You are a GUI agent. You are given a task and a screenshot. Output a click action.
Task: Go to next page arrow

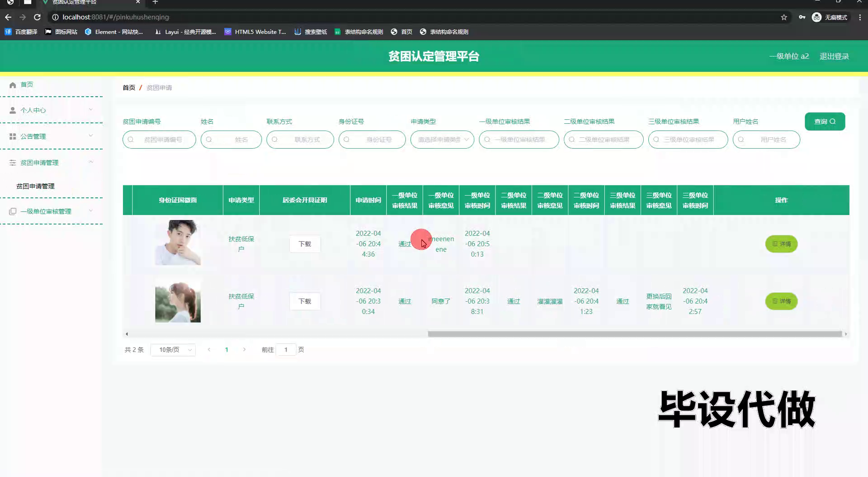[x=244, y=350]
